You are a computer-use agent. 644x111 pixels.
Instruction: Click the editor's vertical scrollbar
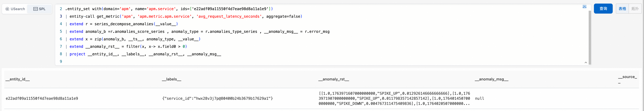click(590, 38)
